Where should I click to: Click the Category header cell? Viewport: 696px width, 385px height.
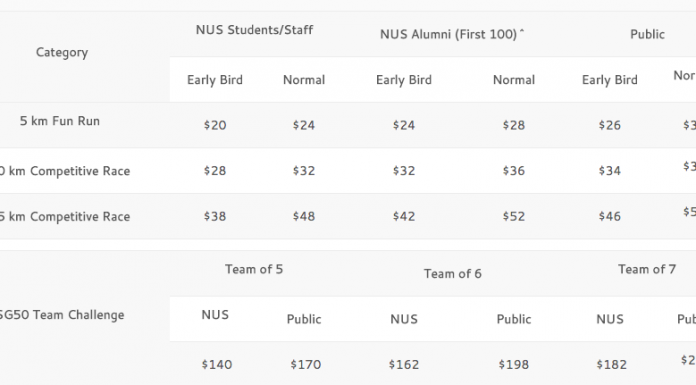pyautogui.click(x=62, y=52)
